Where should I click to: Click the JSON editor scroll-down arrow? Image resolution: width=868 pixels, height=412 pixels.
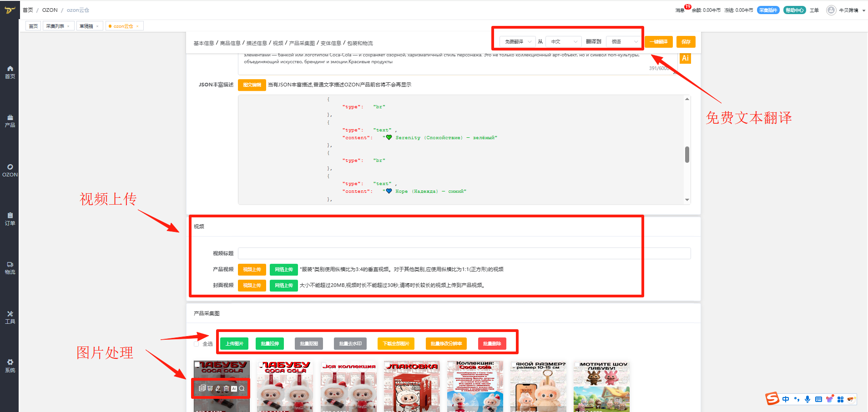tap(687, 200)
